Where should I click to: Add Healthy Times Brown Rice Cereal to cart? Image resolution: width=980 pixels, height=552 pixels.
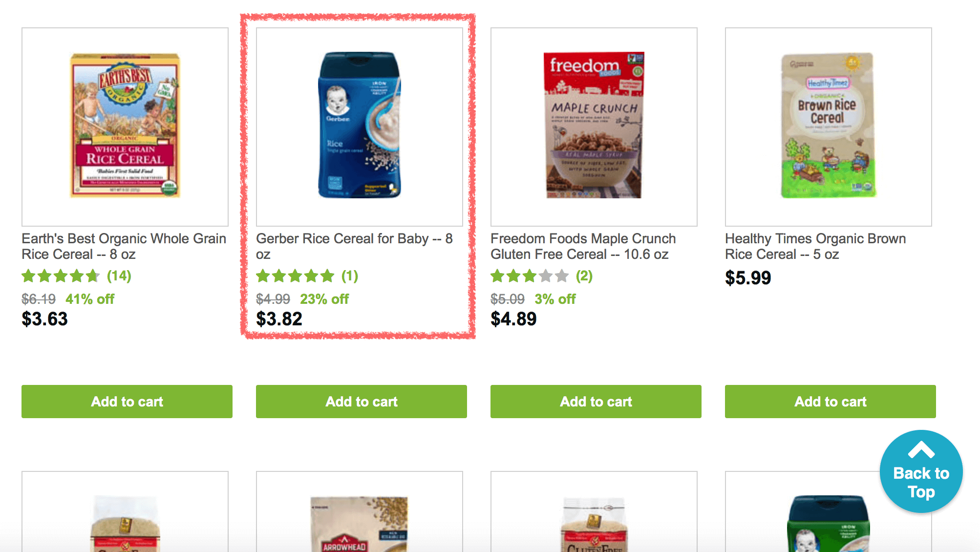(x=831, y=402)
